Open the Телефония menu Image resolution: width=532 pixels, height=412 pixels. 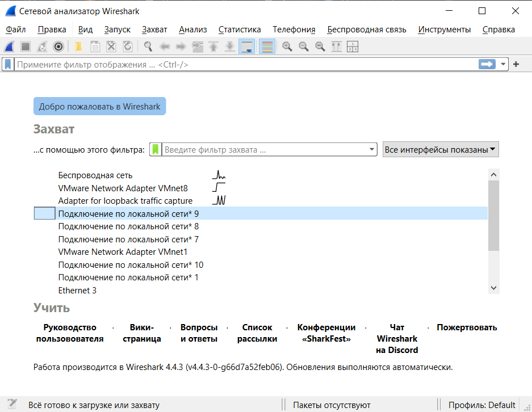click(294, 30)
